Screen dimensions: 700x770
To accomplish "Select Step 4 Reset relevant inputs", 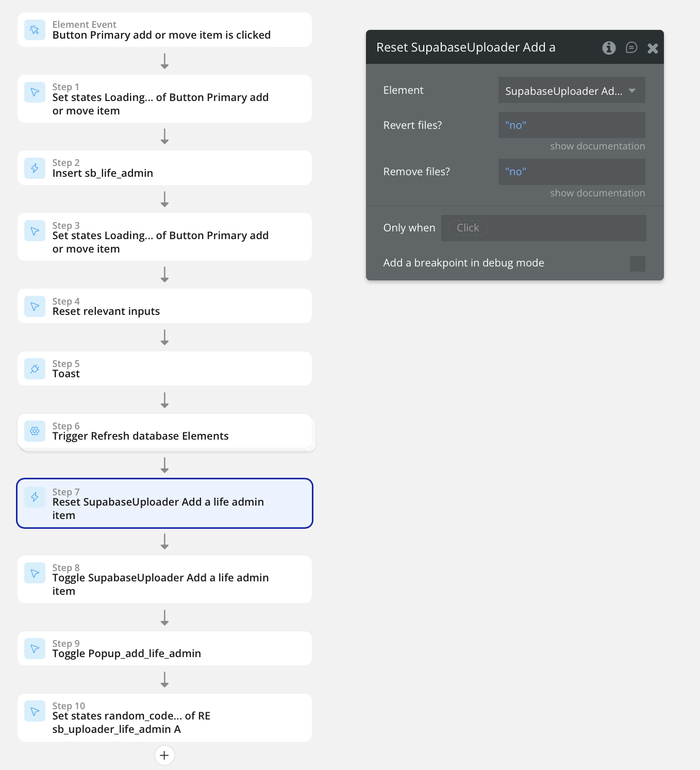I will coord(164,306).
